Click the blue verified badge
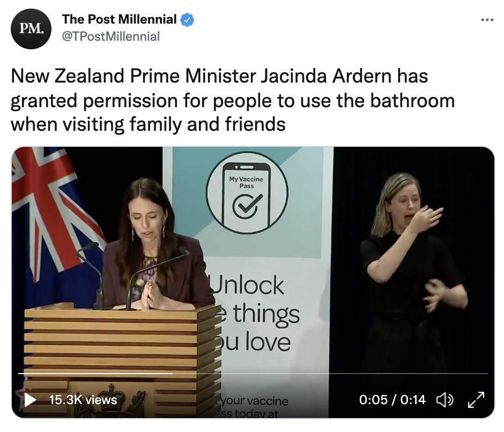The image size is (504, 432). [187, 20]
